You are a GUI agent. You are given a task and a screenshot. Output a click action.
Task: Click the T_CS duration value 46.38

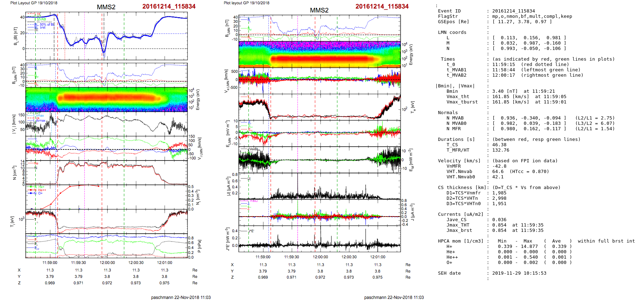(x=499, y=145)
